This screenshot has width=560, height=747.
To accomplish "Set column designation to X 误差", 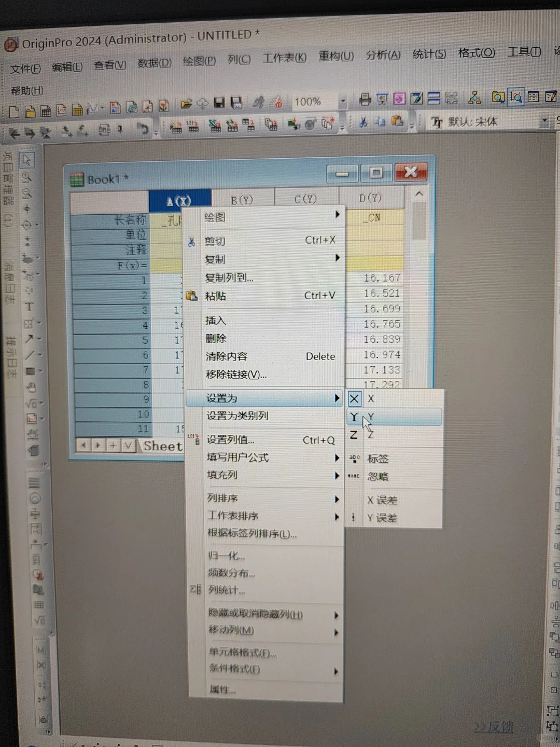I will pos(394,500).
